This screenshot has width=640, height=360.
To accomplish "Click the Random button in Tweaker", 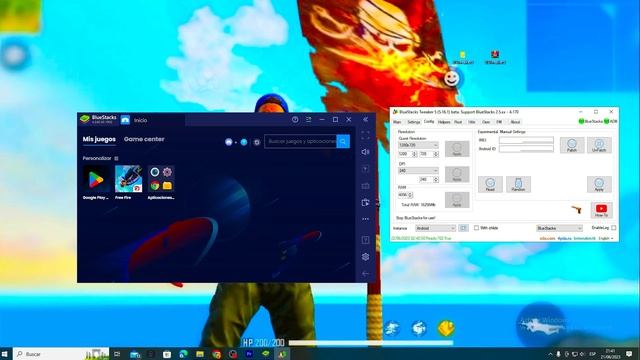I will click(x=518, y=184).
